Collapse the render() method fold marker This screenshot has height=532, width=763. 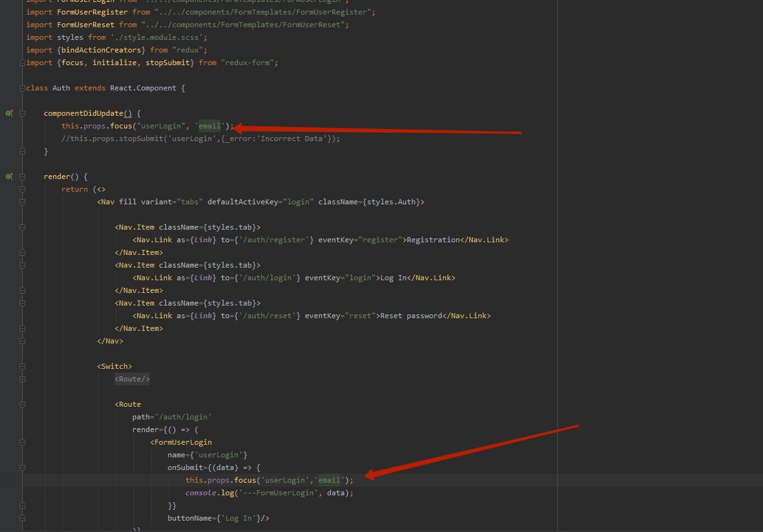(x=22, y=176)
